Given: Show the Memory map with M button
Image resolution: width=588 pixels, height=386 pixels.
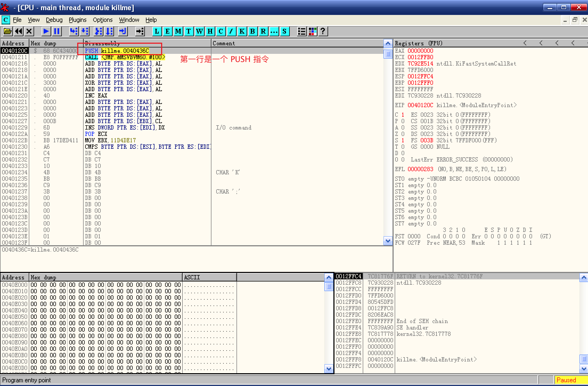Looking at the screenshot, I should pyautogui.click(x=178, y=31).
